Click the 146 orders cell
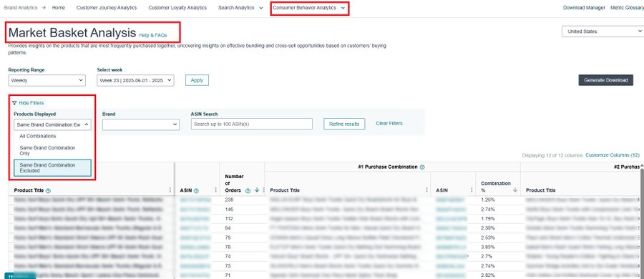644x279 pixels. pos(229,209)
